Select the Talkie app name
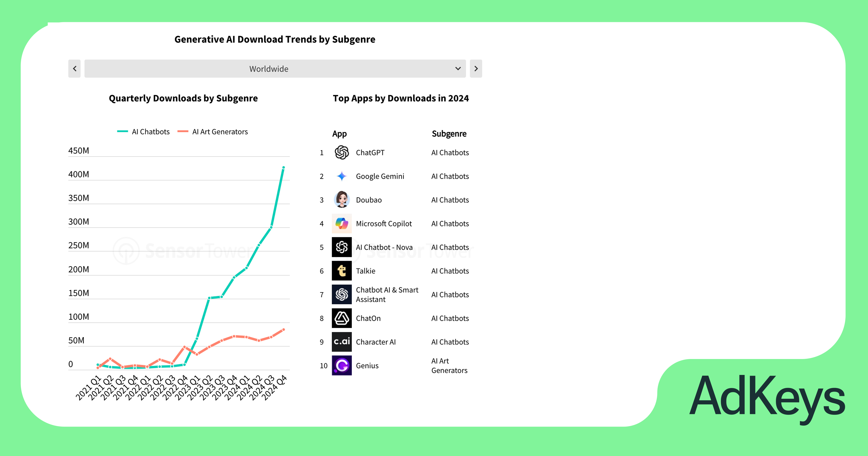The width and height of the screenshot is (868, 456). (x=366, y=271)
